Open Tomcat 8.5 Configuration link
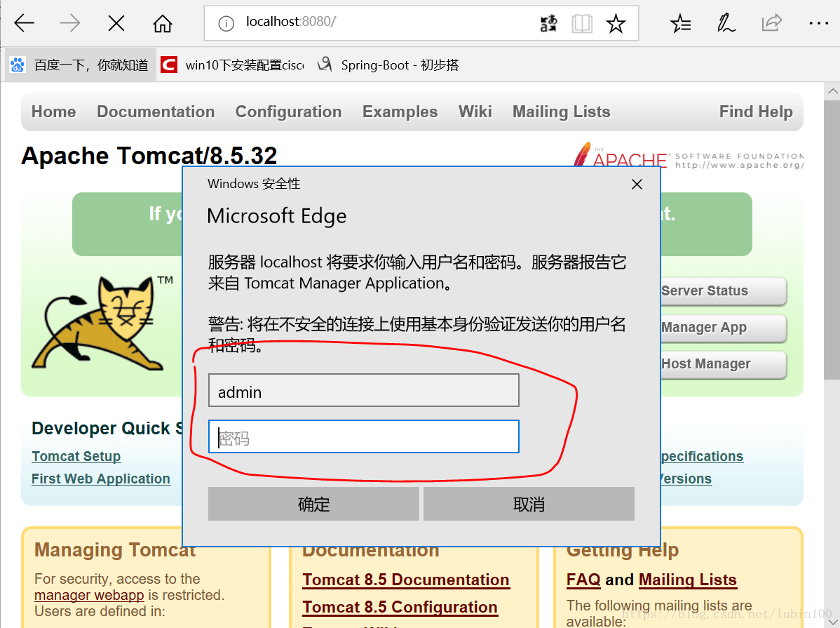Viewport: 840px width, 628px height. tap(400, 607)
